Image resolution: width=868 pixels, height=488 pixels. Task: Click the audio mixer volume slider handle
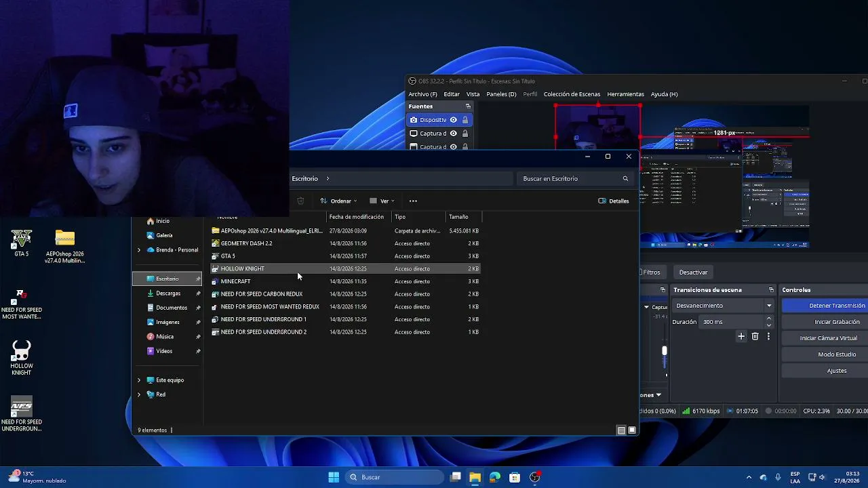pyautogui.click(x=665, y=350)
